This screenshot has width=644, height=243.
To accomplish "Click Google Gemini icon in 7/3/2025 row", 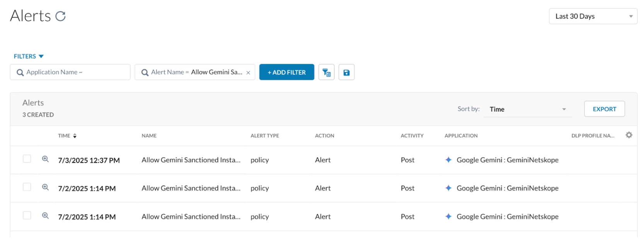I will 448,160.
